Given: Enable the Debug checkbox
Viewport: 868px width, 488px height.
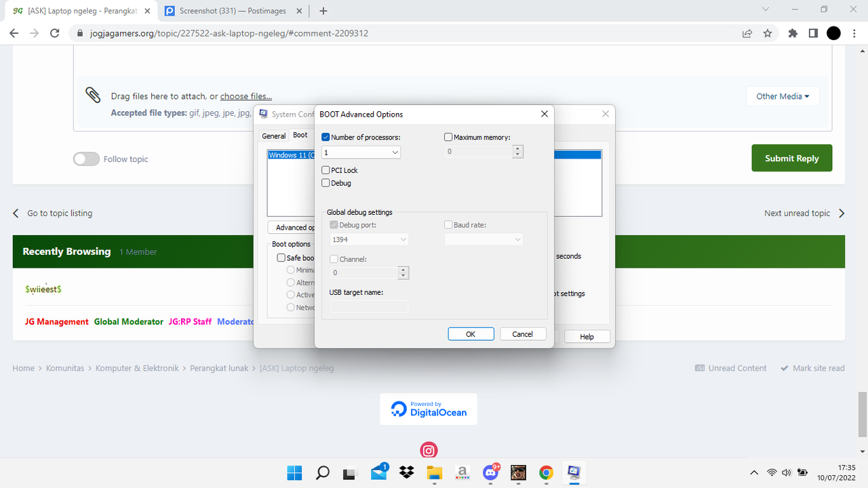Looking at the screenshot, I should click(x=325, y=183).
